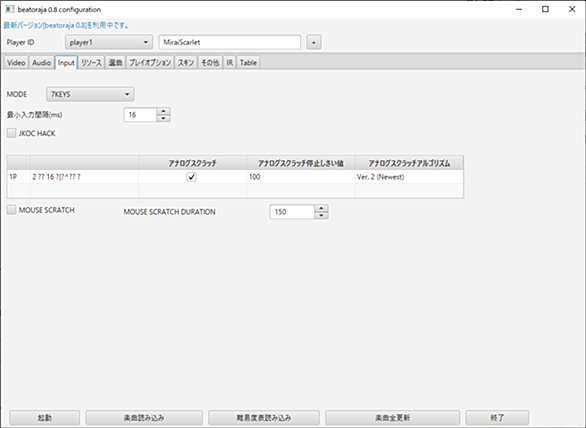586x428 pixels.
Task: Click the minimum input interval value field
Action: pyautogui.click(x=140, y=115)
